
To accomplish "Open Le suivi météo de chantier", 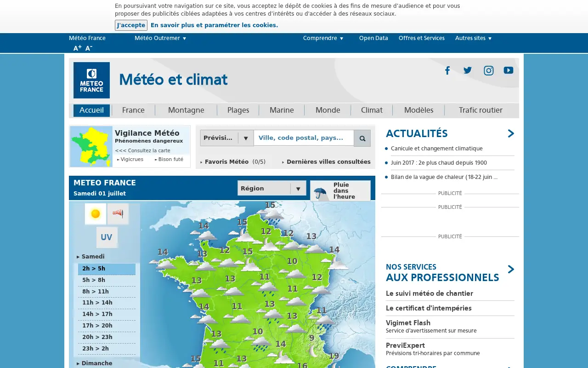I will (x=430, y=293).
